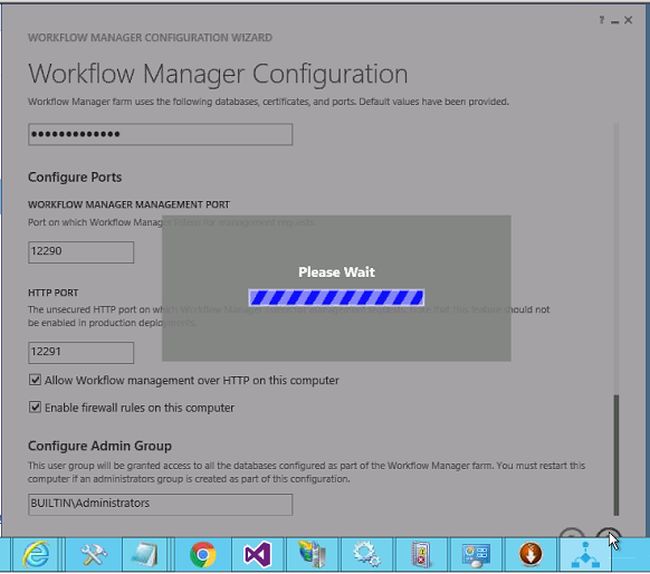Toggle Allow Workflow management over HTTP checkbox

coord(35,380)
